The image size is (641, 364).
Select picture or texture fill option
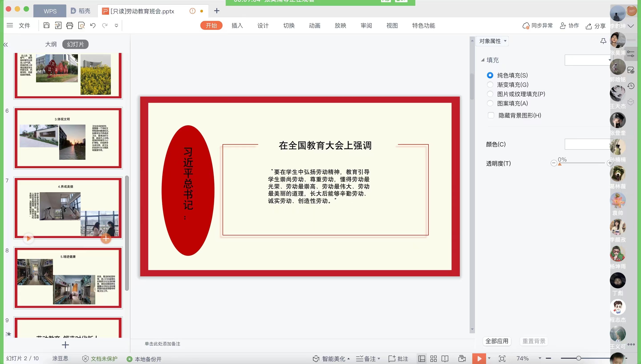coord(490,94)
